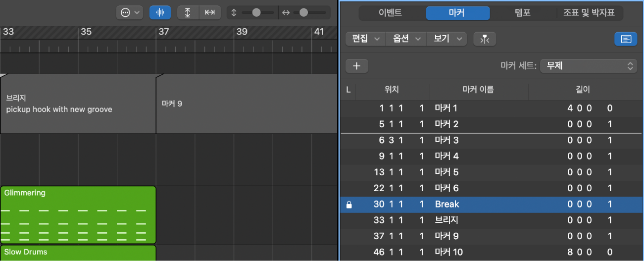
Task: Adjust the horizontal zoom slider
Action: [x=303, y=13]
